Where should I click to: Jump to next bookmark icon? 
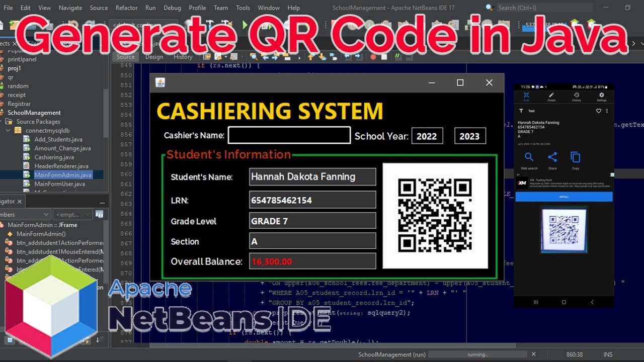click(322, 56)
